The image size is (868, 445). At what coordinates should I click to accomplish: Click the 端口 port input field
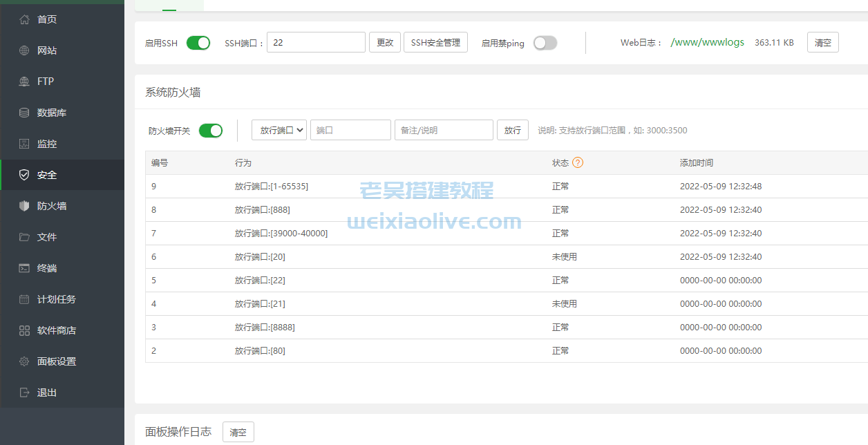click(x=350, y=130)
